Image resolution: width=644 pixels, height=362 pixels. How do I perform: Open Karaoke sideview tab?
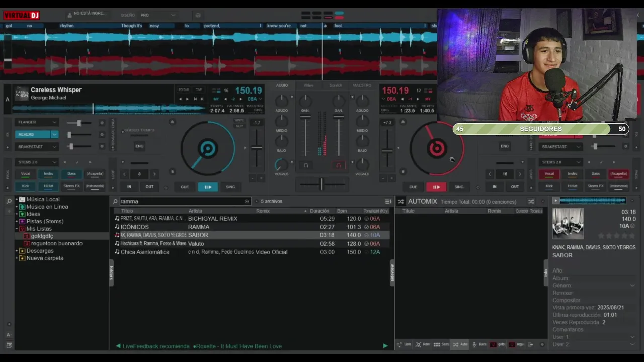479,344
